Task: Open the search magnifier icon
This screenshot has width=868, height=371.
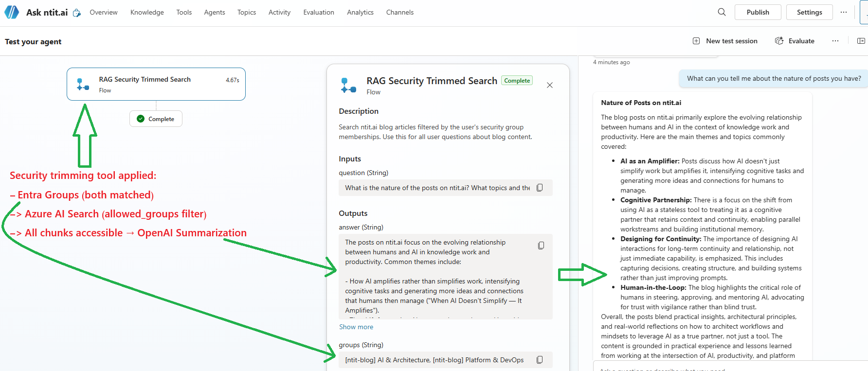Action: (722, 12)
